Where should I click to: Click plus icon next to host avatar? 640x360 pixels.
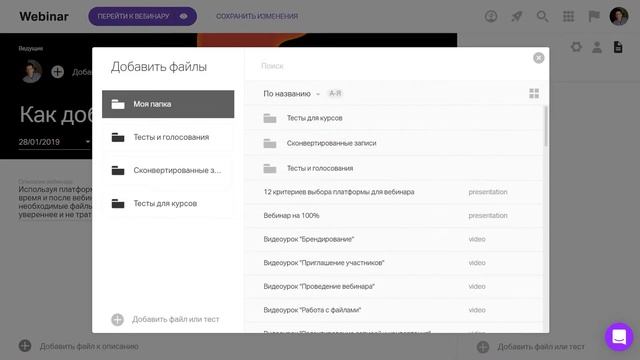coord(58,72)
